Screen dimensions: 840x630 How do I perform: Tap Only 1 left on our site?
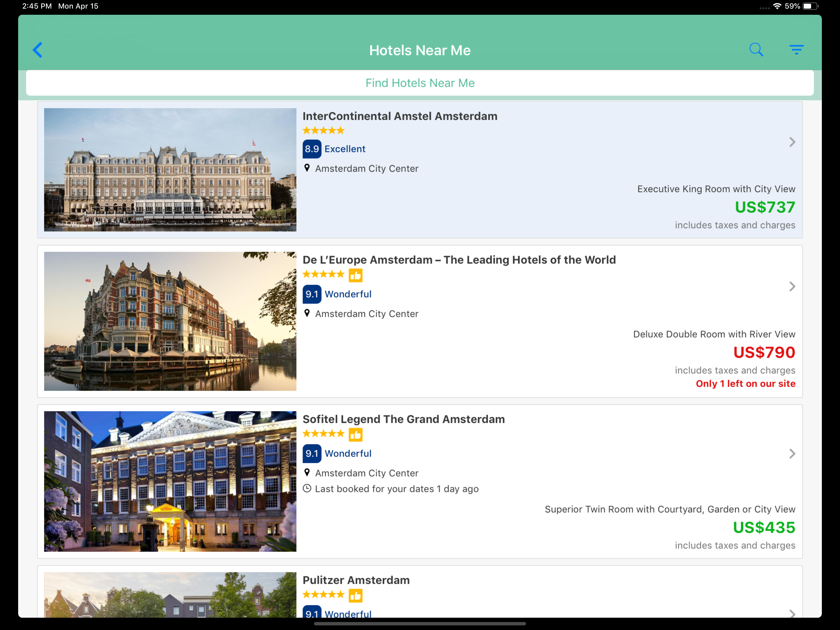[x=745, y=384]
